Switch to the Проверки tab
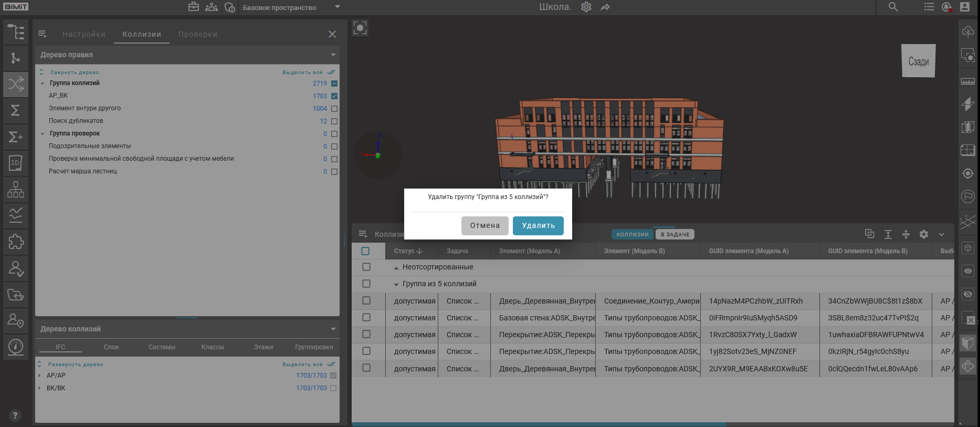This screenshot has height=427, width=980. coord(197,34)
